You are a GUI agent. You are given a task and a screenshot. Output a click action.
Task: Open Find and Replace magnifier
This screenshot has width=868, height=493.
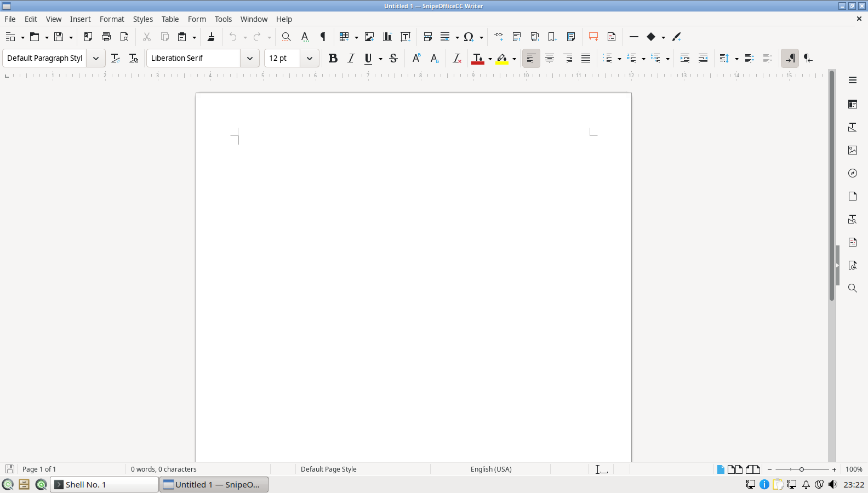pyautogui.click(x=286, y=37)
